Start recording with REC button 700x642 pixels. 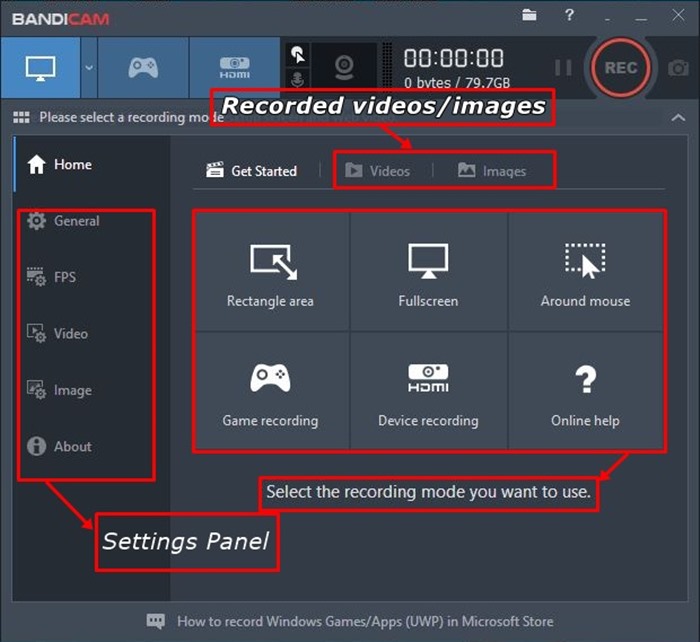tap(621, 68)
